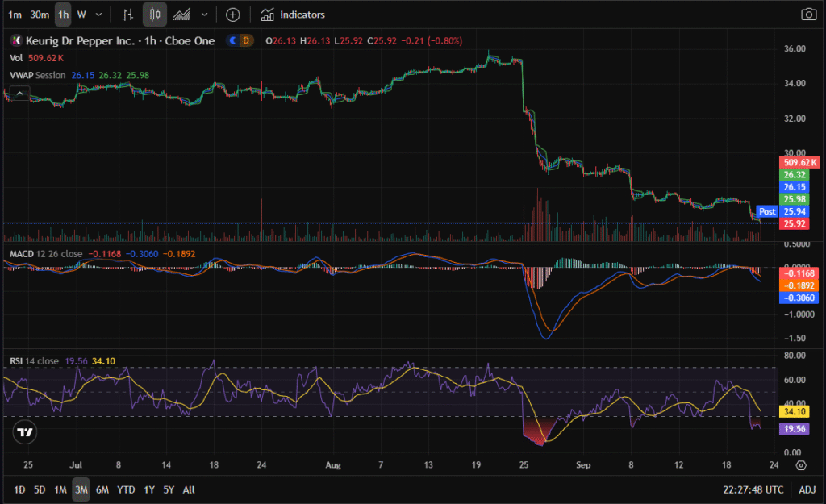Screen dimensions: 826x504
Task: Select the 6M date range tab
Action: pyautogui.click(x=102, y=489)
